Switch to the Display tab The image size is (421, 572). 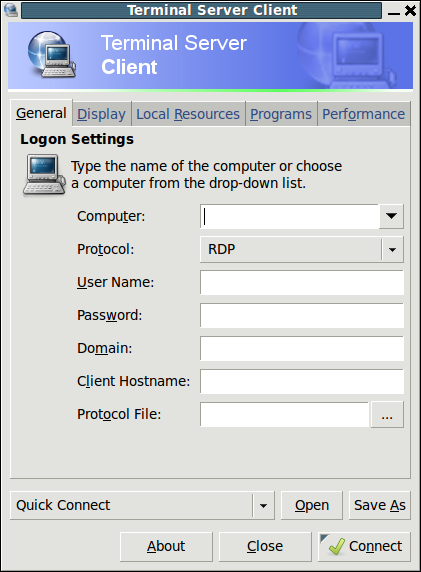pos(102,114)
